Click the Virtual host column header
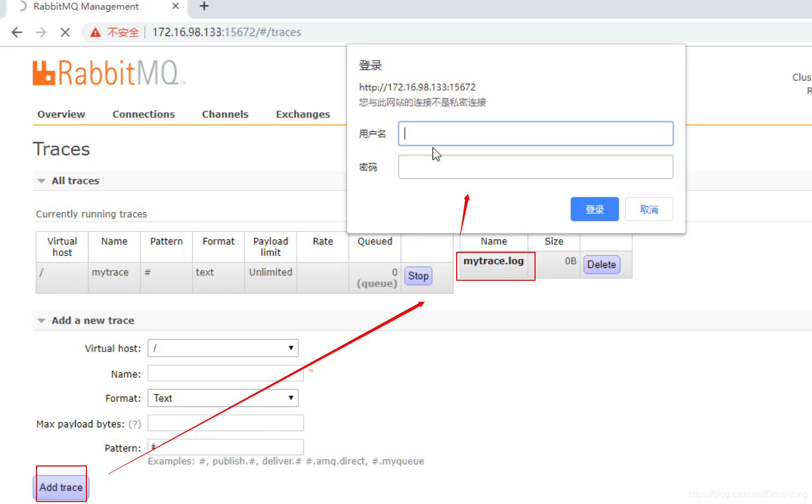Screen dimensions: 812x504 coord(62,247)
